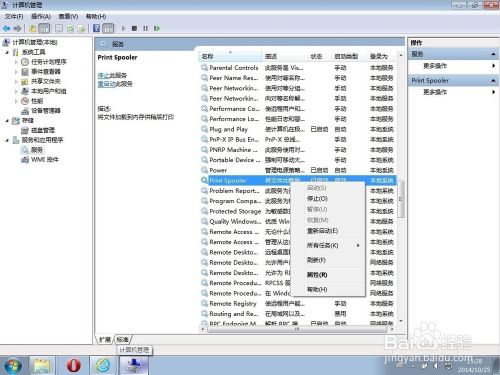Expand the 任务计划程序 tree node
The width and height of the screenshot is (500, 375).
click(16, 62)
